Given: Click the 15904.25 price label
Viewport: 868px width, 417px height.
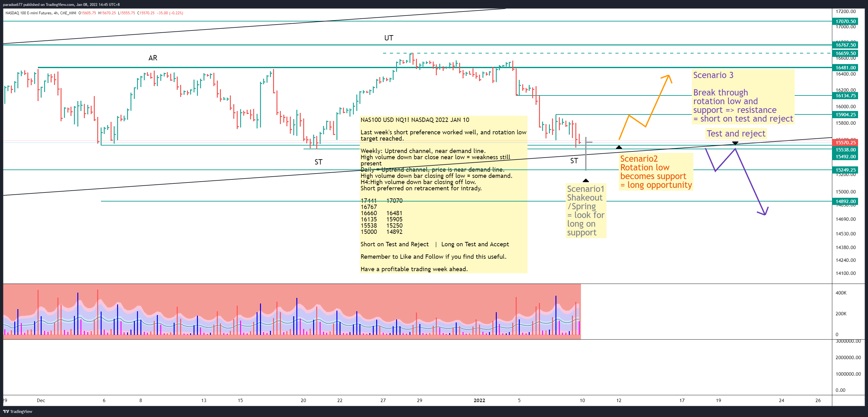Looking at the screenshot, I should 846,115.
